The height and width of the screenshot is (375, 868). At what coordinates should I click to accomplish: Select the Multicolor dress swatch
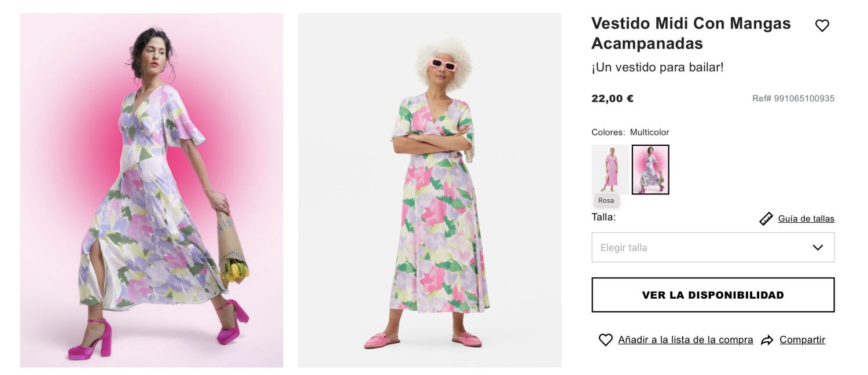650,170
